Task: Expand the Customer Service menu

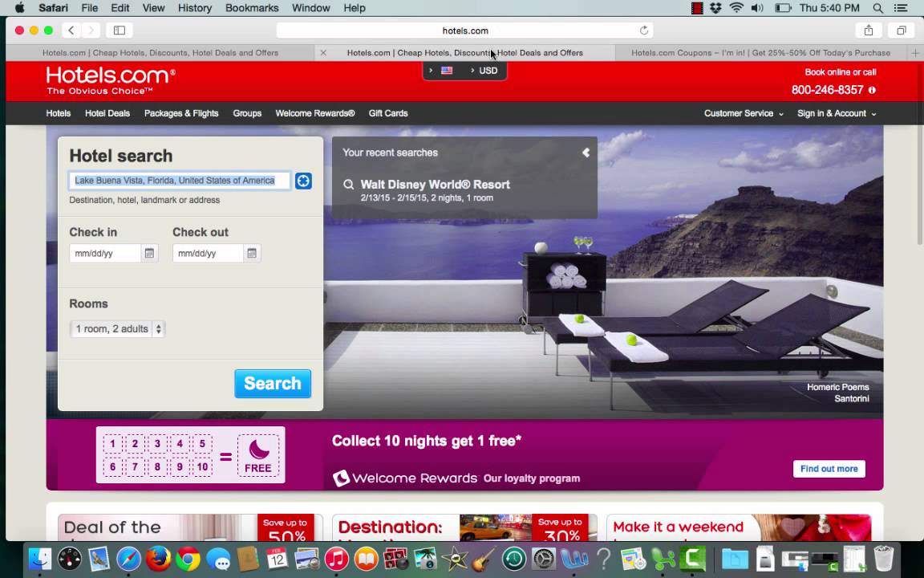Action: [744, 113]
